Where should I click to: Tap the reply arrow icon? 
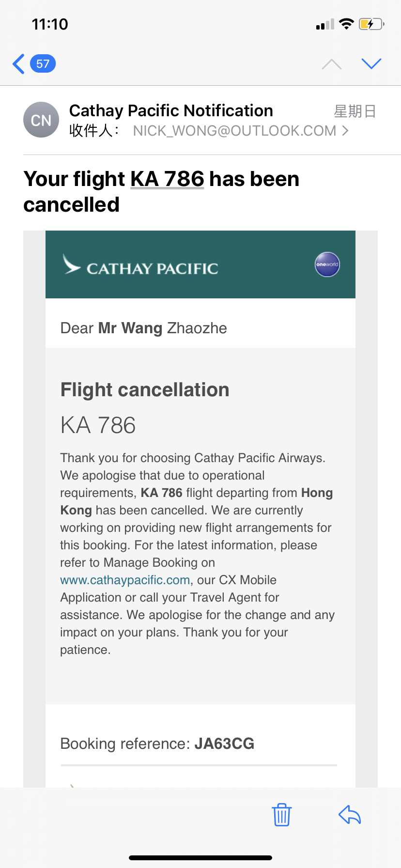point(350,814)
